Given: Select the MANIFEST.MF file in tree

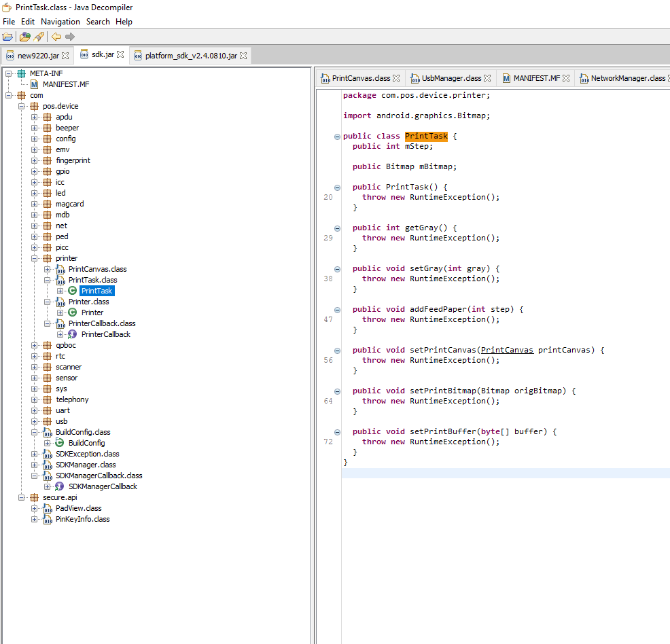Looking at the screenshot, I should [x=65, y=84].
